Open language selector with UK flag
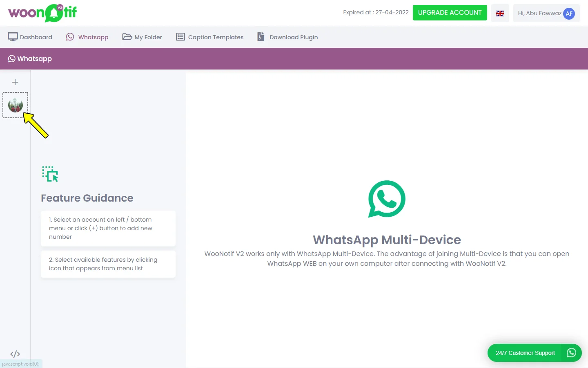Screen dimensions: 588x368 [500, 13]
